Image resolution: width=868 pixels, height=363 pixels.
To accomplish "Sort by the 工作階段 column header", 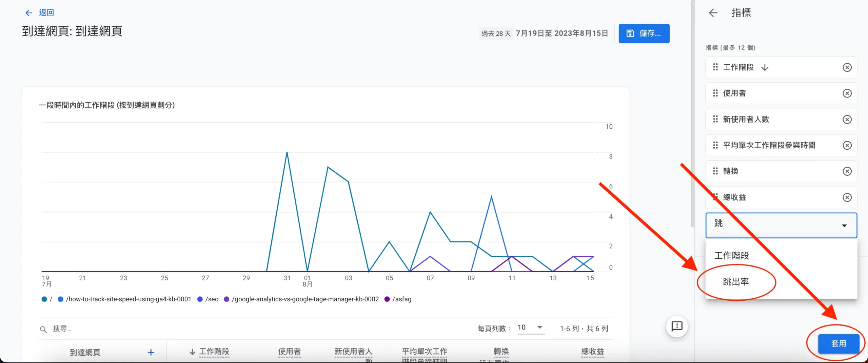I will point(214,351).
